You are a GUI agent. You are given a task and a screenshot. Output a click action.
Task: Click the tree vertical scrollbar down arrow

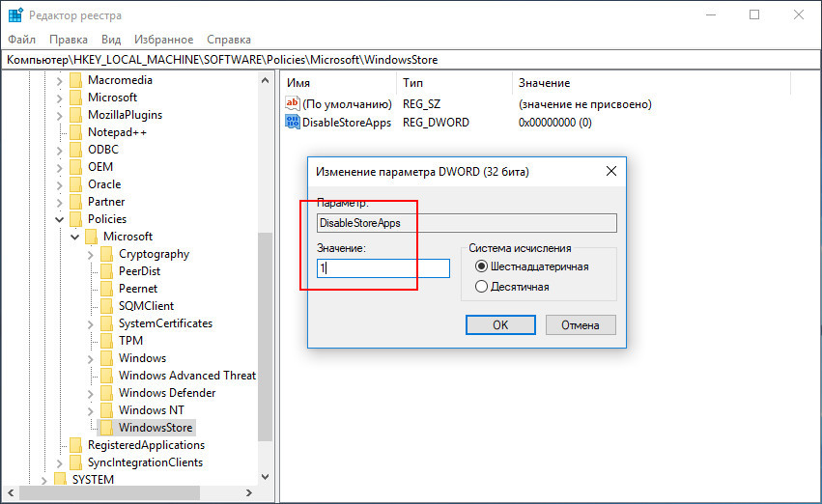click(x=265, y=477)
